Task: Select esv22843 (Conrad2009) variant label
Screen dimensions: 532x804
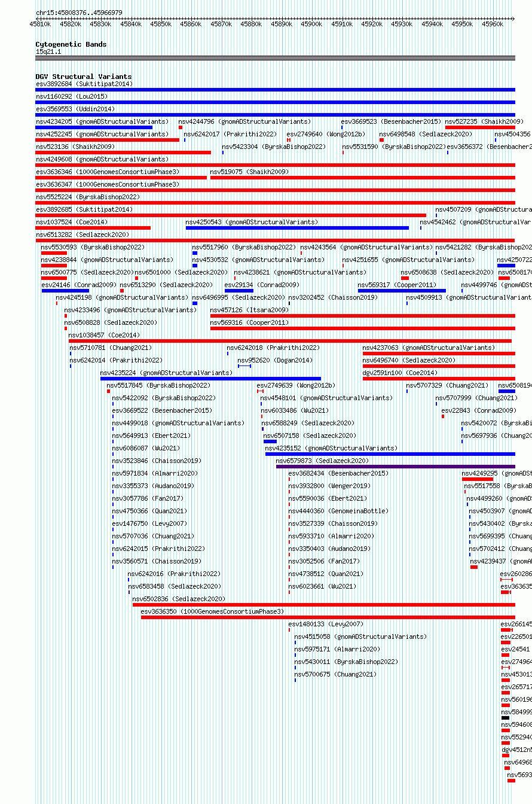Action: [479, 410]
